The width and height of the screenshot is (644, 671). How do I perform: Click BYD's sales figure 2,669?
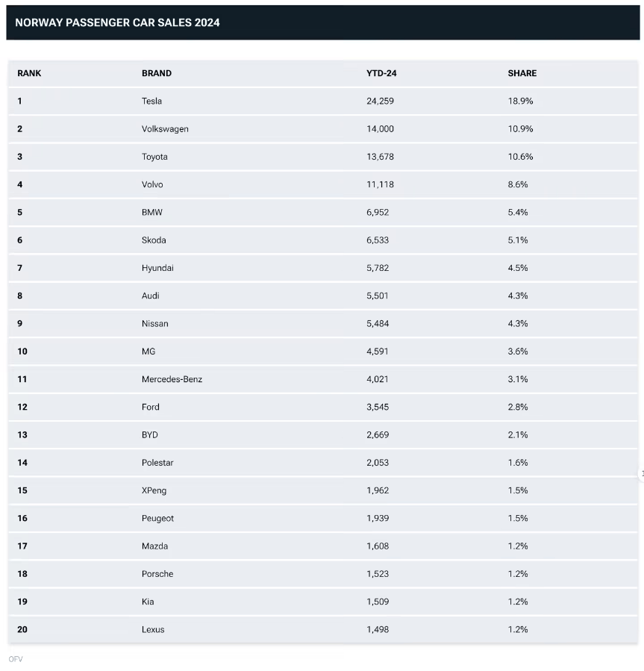pos(378,435)
